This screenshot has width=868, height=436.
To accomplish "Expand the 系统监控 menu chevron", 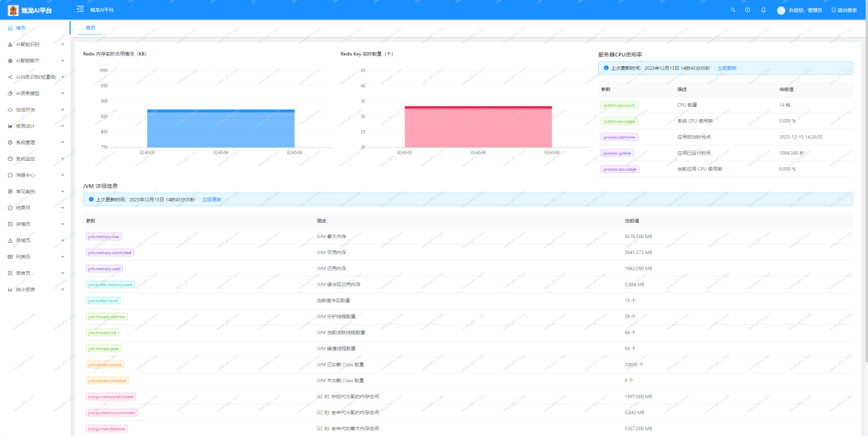I will (x=63, y=158).
